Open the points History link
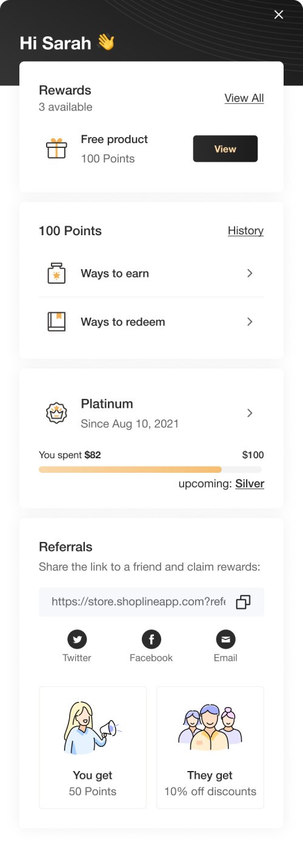The height and width of the screenshot is (868, 303). [245, 231]
